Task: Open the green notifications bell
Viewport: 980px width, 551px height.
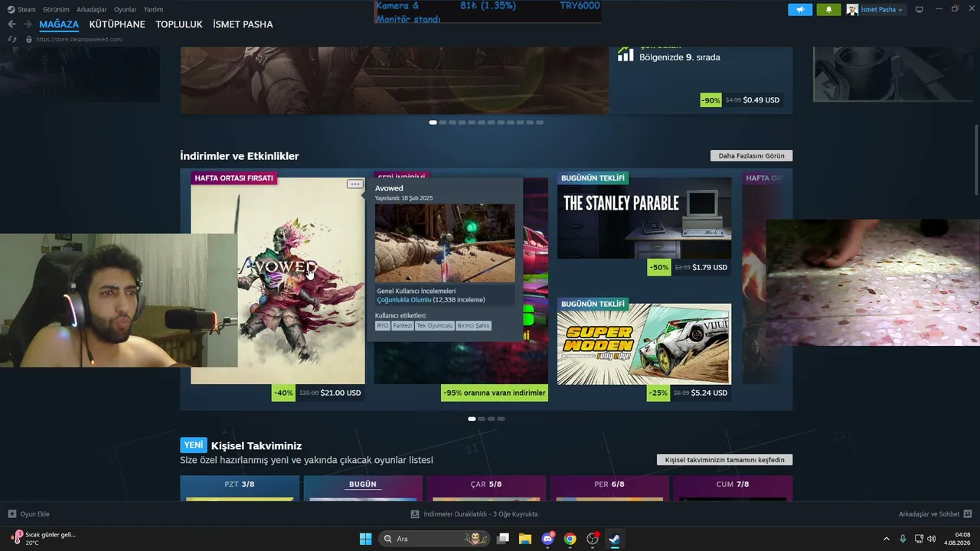Action: pyautogui.click(x=828, y=9)
